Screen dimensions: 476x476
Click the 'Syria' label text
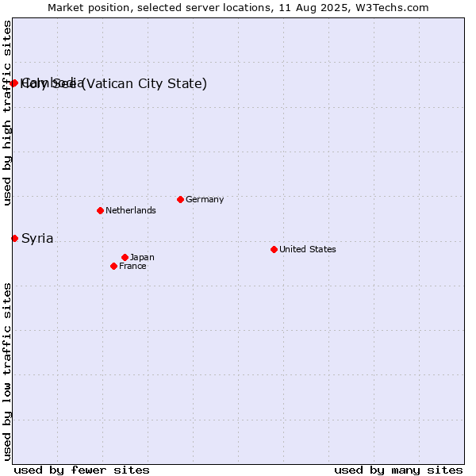pyautogui.click(x=37, y=239)
